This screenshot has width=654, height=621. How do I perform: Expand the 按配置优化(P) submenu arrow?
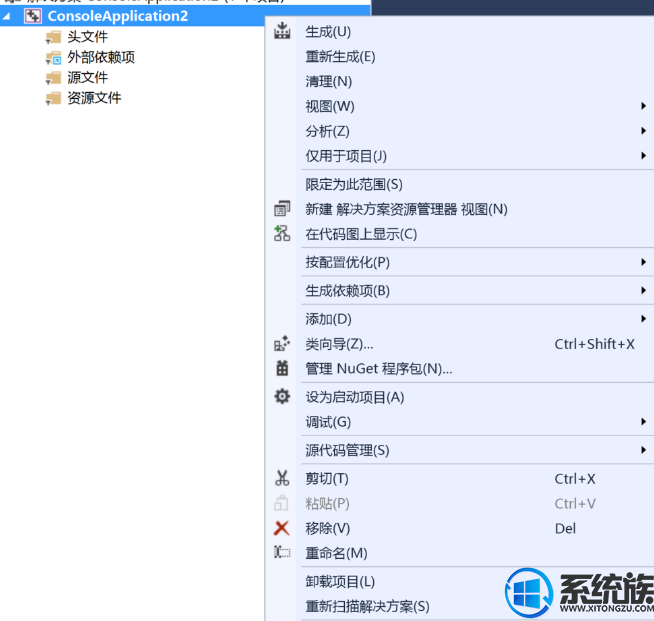(x=644, y=262)
